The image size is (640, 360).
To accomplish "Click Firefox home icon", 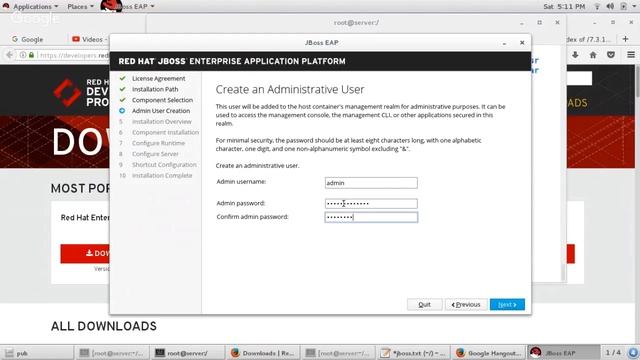I will pyautogui.click(x=593, y=55).
